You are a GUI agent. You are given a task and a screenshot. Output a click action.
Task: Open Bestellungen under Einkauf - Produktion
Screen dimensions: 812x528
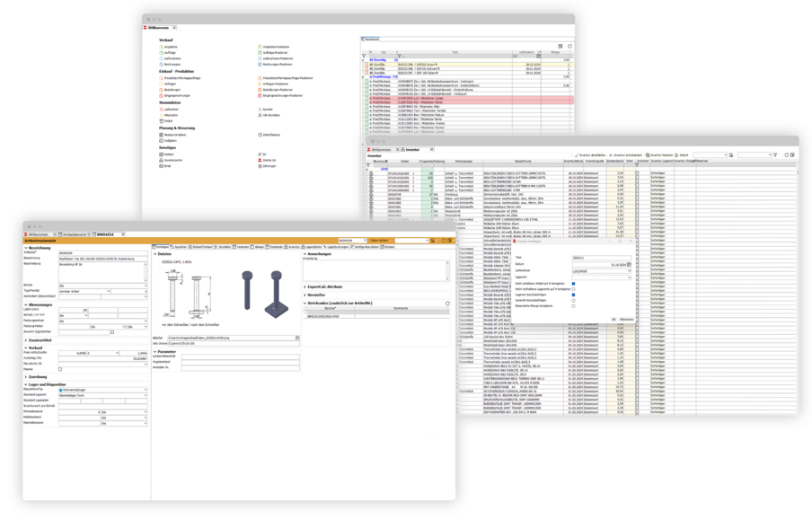pyautogui.click(x=172, y=90)
